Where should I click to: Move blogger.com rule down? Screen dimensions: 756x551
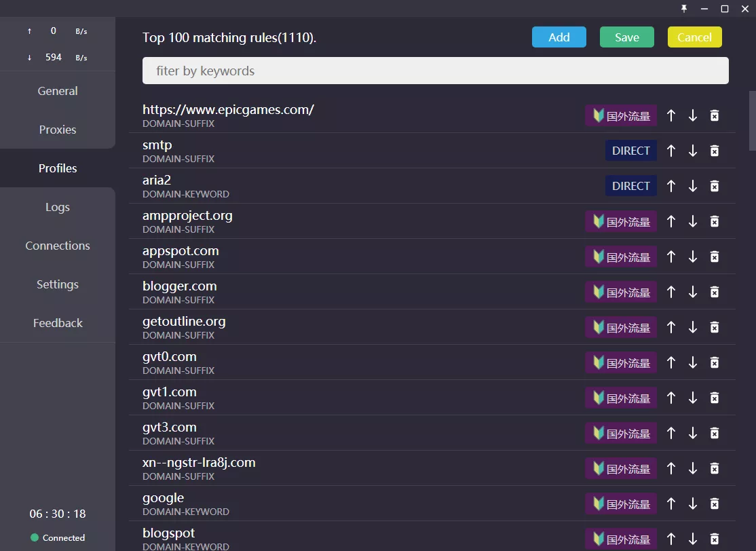click(693, 292)
